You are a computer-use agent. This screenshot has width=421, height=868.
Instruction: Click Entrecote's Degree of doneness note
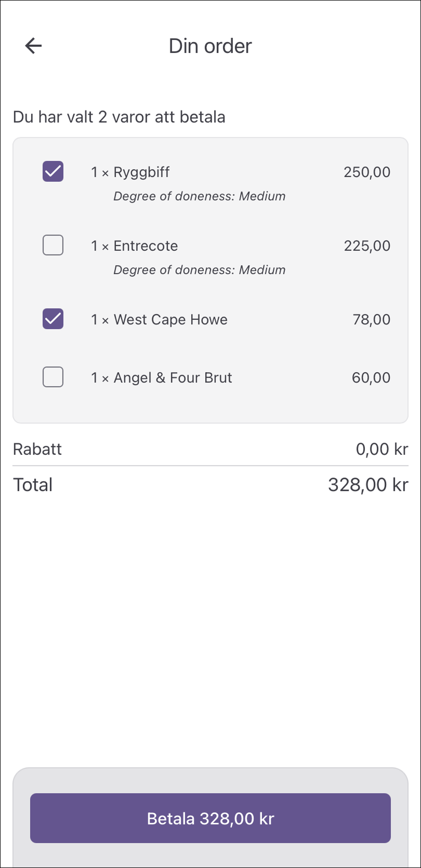click(200, 270)
